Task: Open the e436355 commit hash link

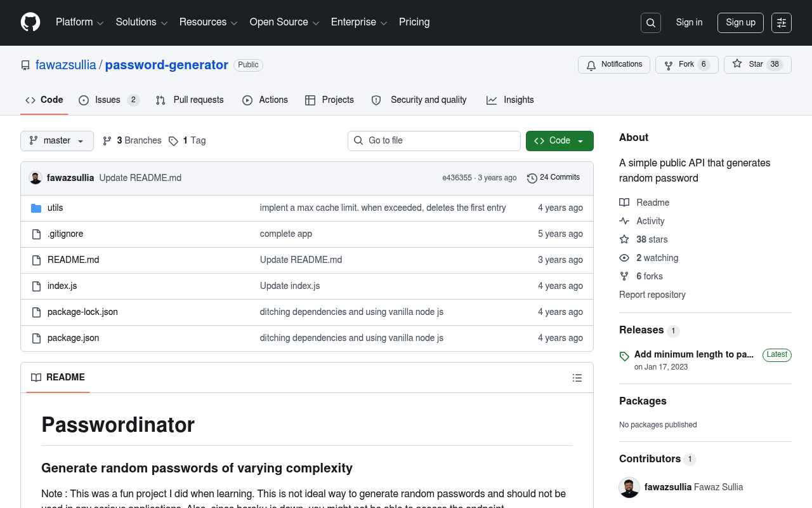Action: point(457,178)
